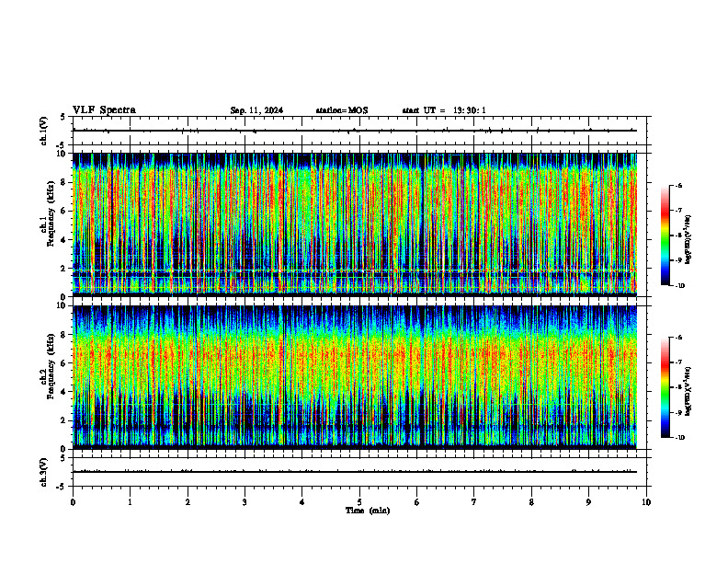Click time axis tick label "2"
Image resolution: width=728 pixels, height=563 pixels.
tap(188, 502)
